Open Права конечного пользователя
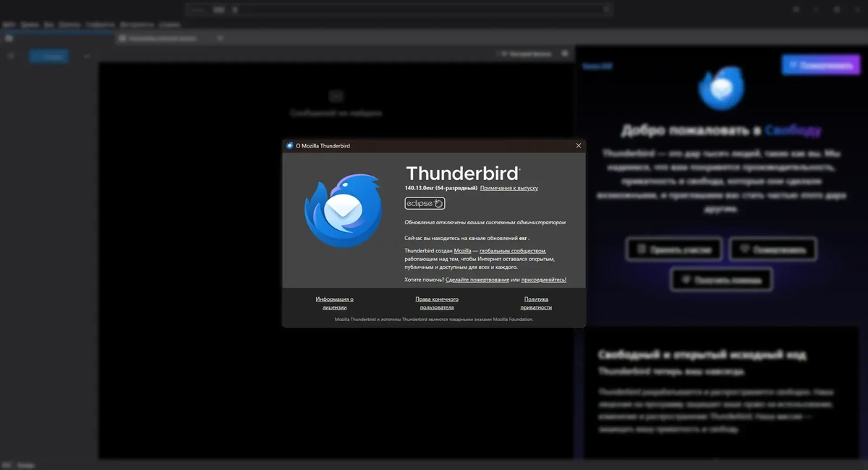 (436, 303)
